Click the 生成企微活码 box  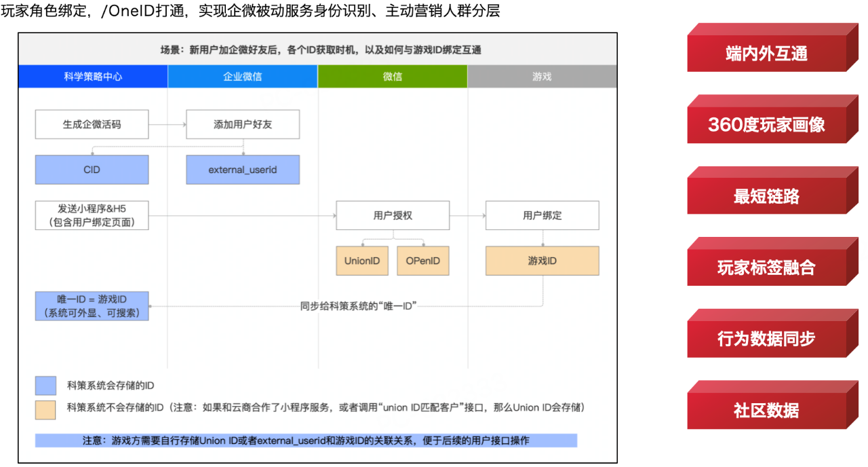pos(92,124)
